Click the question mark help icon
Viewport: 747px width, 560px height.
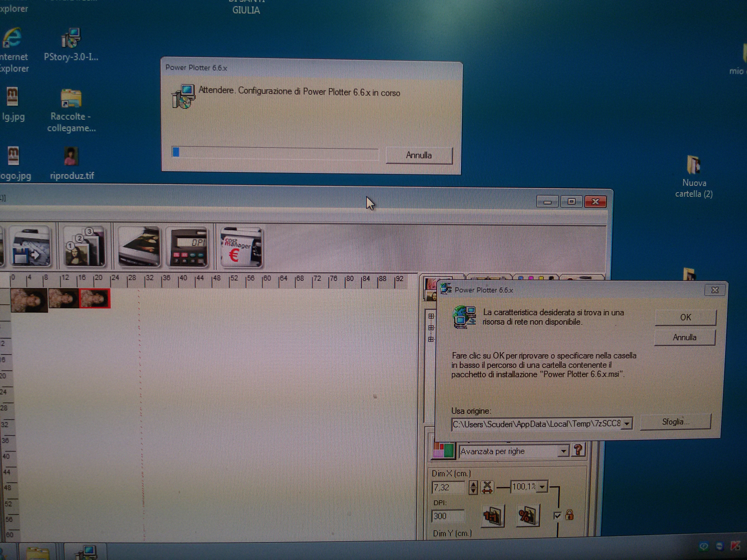coord(578,450)
